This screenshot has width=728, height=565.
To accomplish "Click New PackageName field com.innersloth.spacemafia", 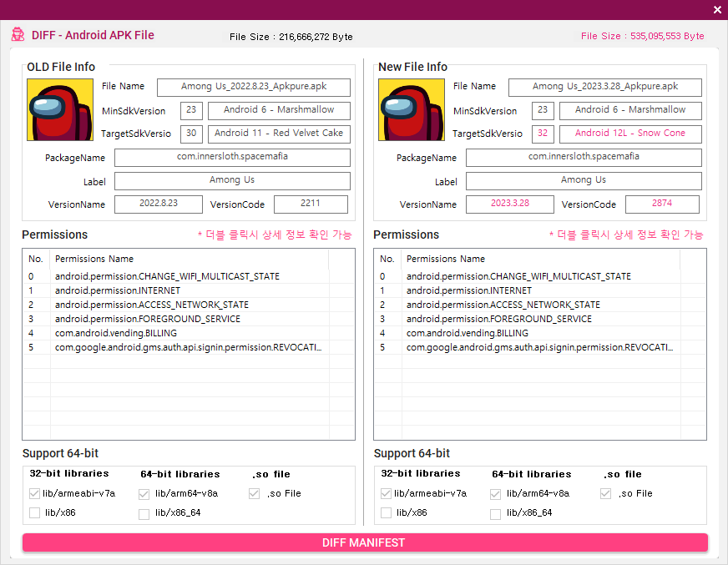I will [x=584, y=158].
